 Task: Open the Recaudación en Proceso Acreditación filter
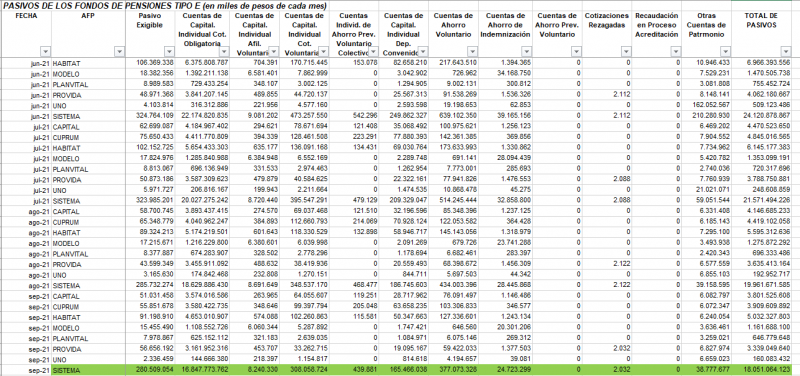(x=676, y=52)
